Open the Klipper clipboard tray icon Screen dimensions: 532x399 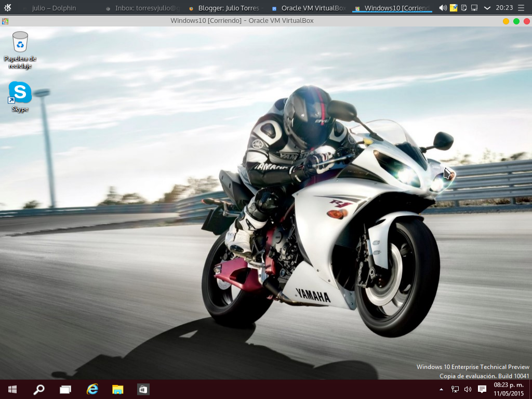(464, 8)
